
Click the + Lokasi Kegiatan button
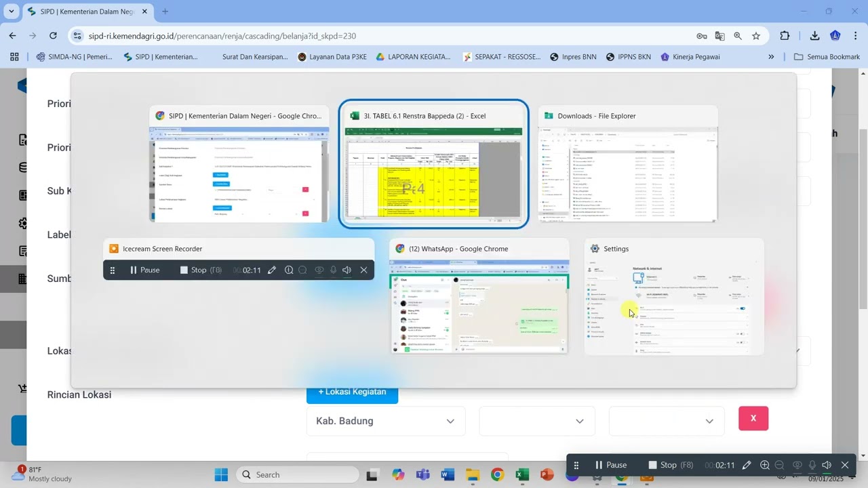click(x=352, y=392)
